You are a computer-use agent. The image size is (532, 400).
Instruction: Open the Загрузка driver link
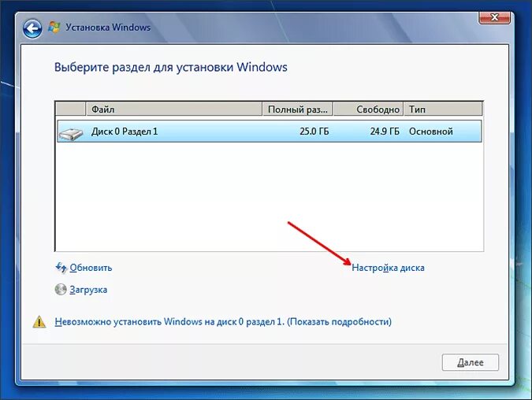click(x=88, y=290)
